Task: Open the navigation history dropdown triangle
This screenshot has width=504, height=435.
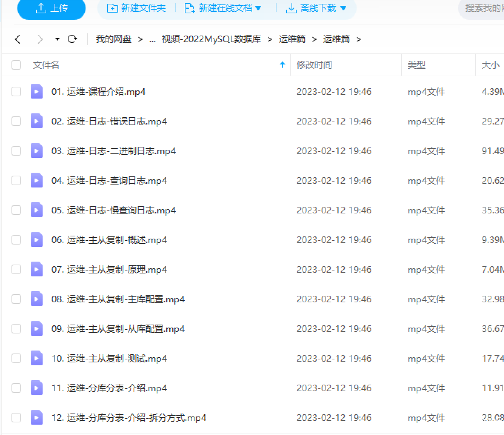Action: pos(57,39)
